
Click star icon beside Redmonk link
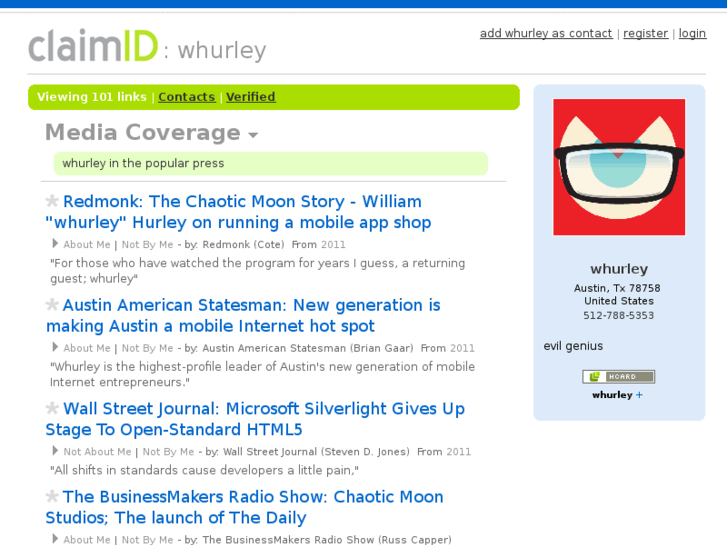(52, 201)
